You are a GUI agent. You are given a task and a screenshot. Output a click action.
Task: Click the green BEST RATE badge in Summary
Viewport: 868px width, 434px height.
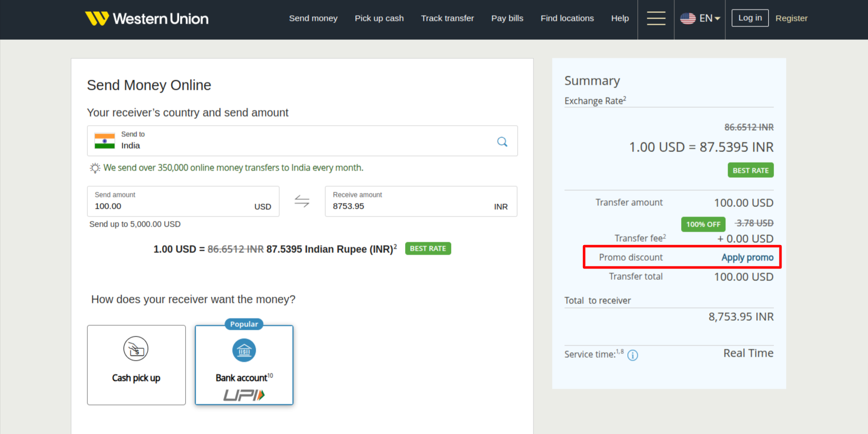(751, 170)
